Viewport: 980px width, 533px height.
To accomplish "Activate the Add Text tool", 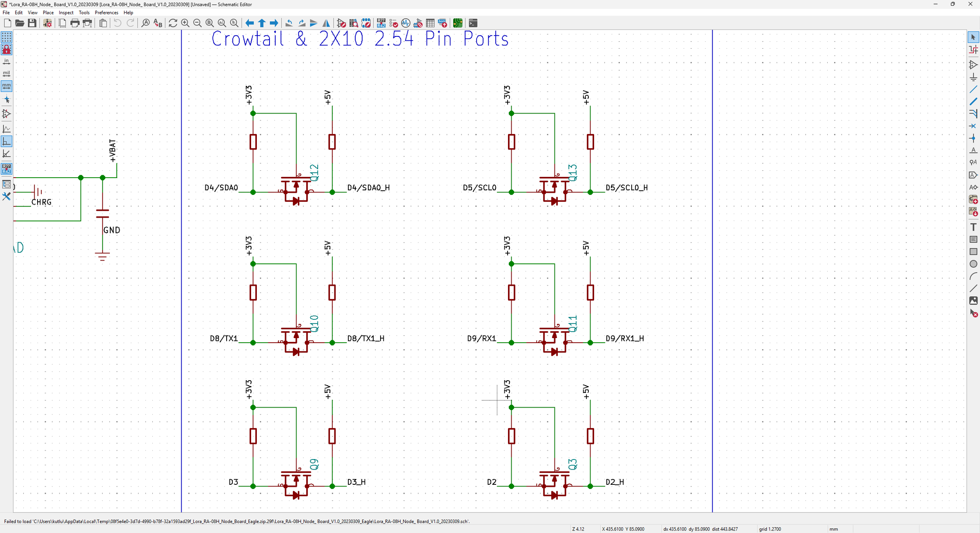I will [x=973, y=227].
